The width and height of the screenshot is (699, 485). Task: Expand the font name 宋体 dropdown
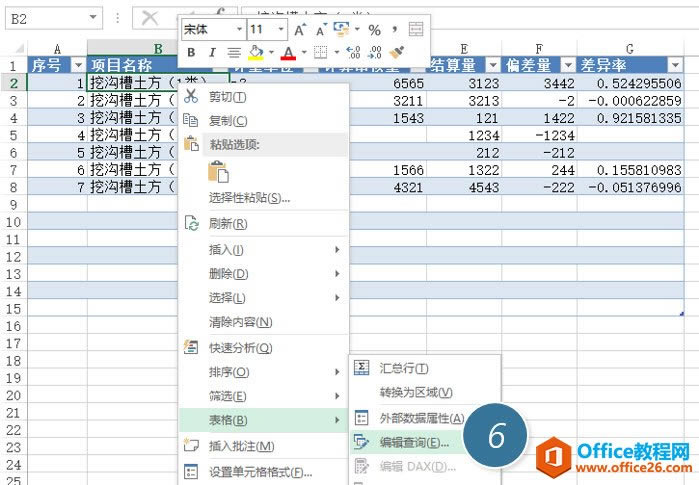tap(238, 30)
